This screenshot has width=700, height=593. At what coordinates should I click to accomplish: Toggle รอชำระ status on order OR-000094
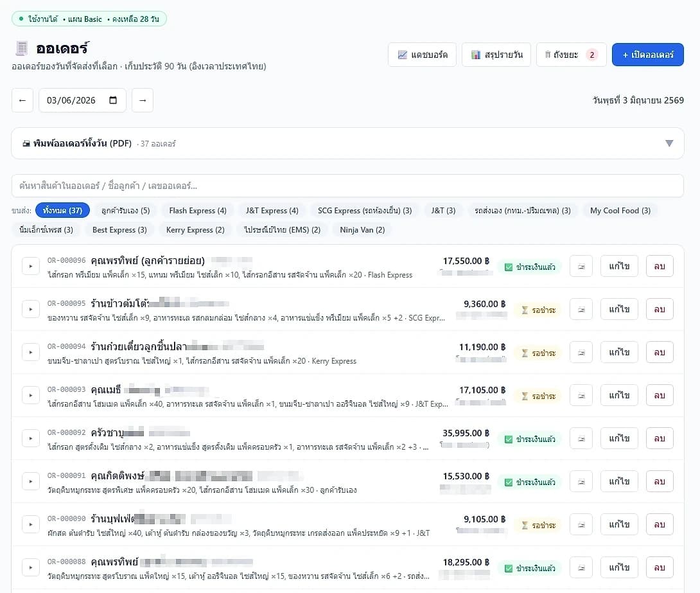(538, 353)
